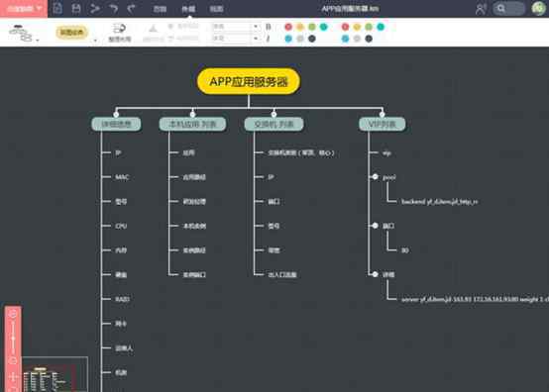Click the arrange layout icon
Viewport: 549px width, 392px height.
pos(120,32)
